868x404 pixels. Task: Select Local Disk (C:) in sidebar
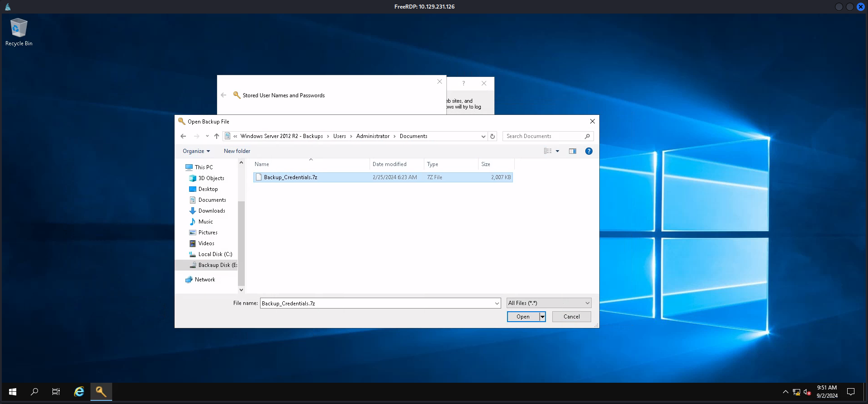click(215, 254)
